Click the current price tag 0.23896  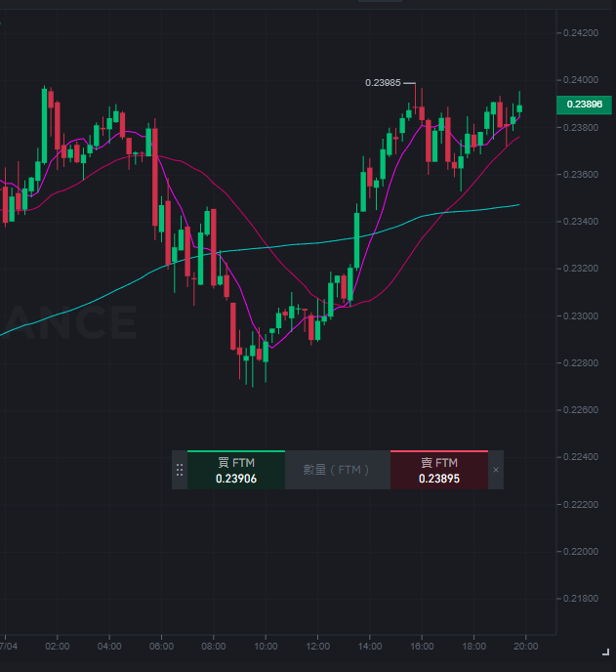pyautogui.click(x=584, y=105)
